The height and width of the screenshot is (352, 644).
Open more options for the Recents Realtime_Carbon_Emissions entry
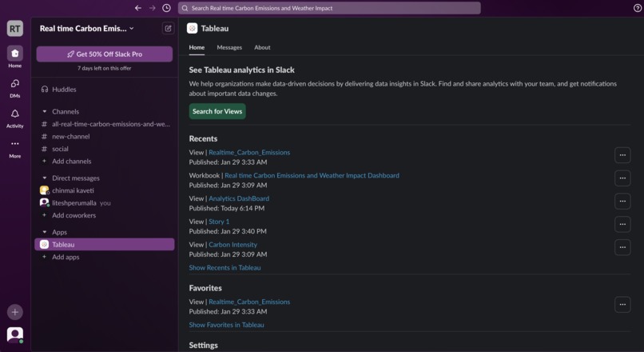[622, 155]
